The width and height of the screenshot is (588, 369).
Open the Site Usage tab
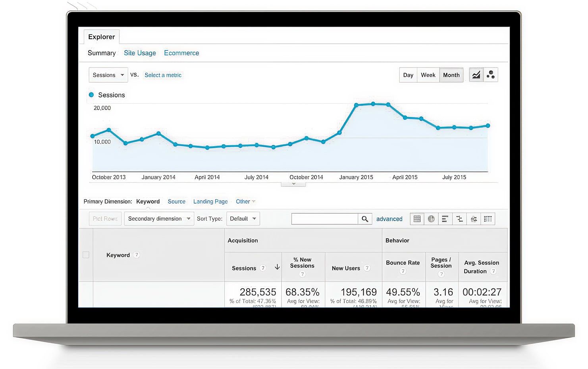tap(140, 53)
